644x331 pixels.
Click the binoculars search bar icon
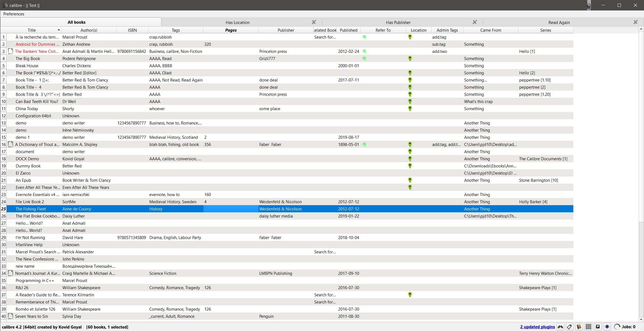pos(560,327)
